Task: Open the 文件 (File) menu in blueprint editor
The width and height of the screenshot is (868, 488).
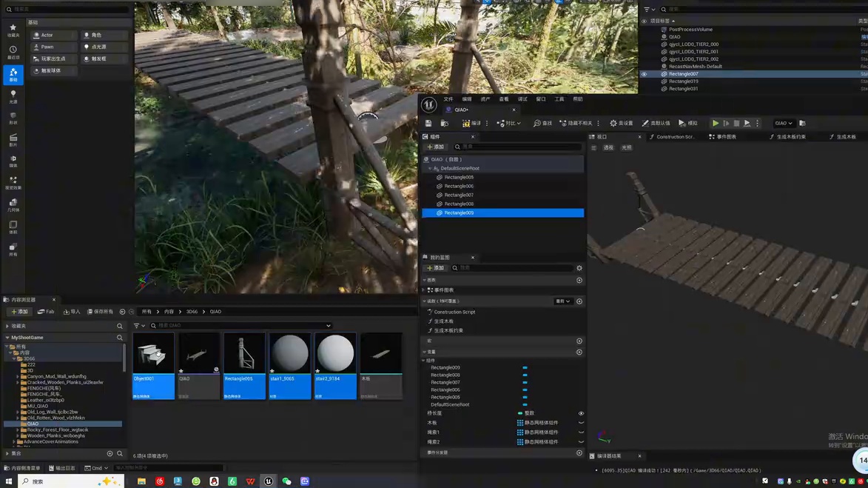Action: pyautogui.click(x=448, y=99)
